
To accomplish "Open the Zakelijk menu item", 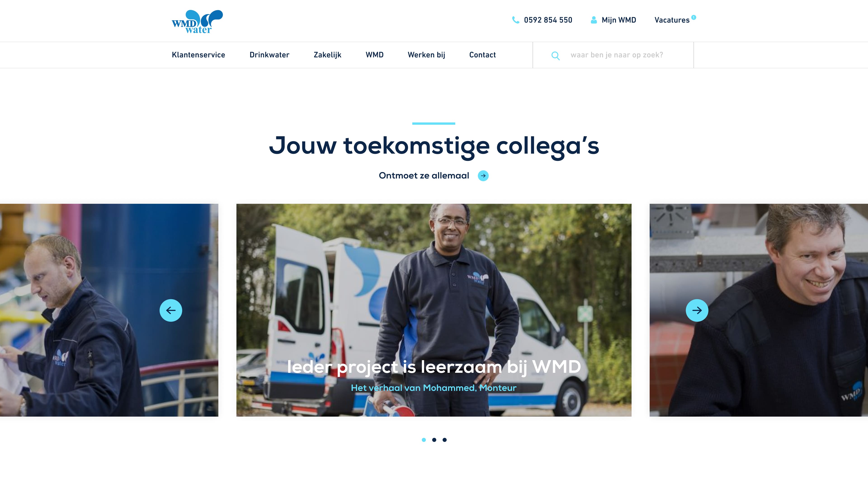I will (327, 55).
